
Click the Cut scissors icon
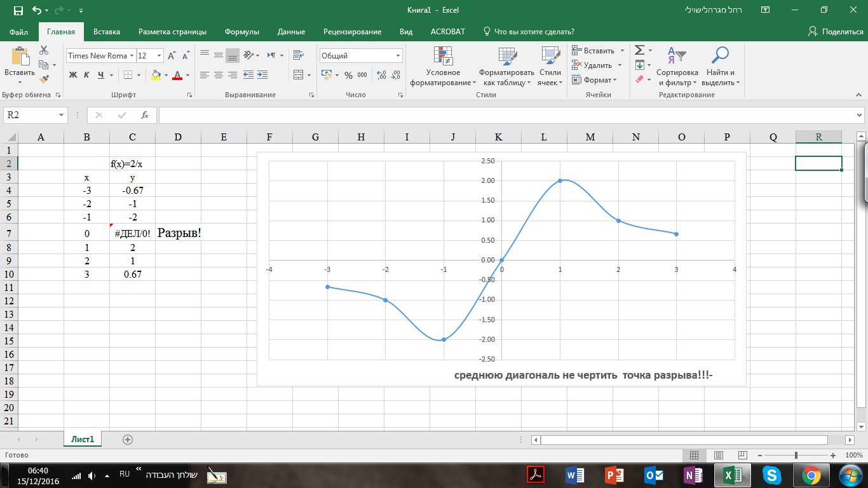44,50
